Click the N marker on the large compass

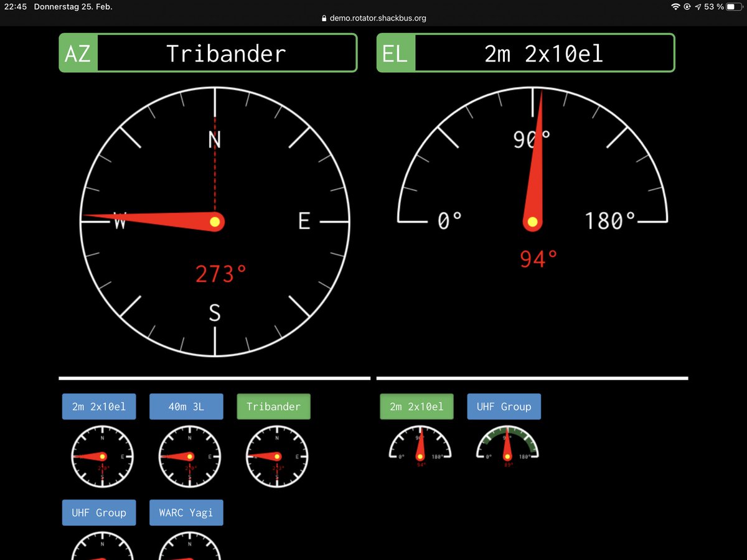[x=214, y=141]
